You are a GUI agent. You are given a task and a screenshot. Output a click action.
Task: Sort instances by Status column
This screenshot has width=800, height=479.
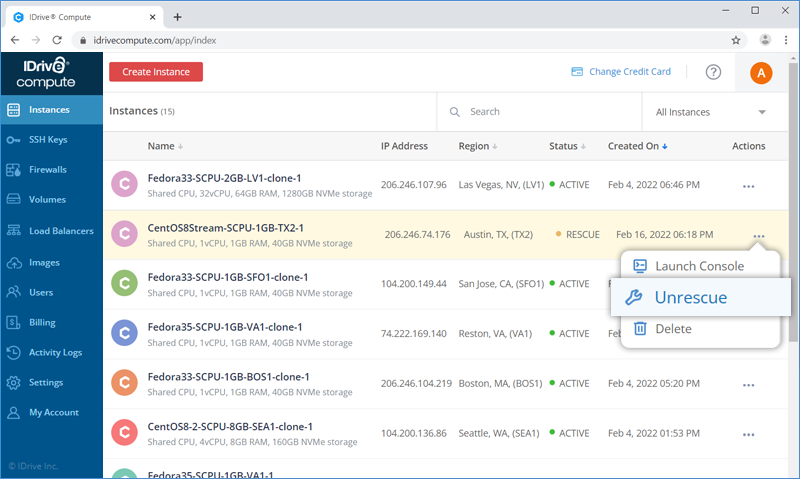tap(567, 146)
